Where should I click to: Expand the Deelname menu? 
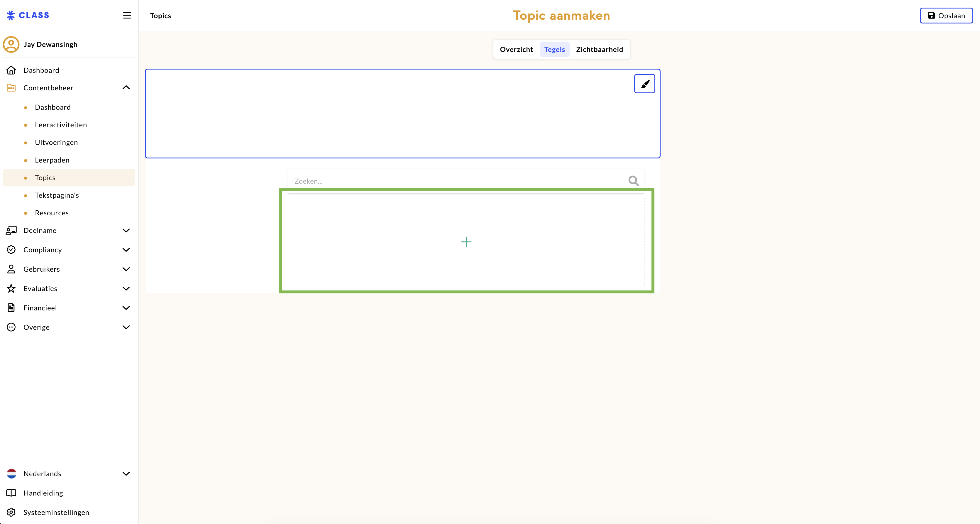[x=126, y=231]
